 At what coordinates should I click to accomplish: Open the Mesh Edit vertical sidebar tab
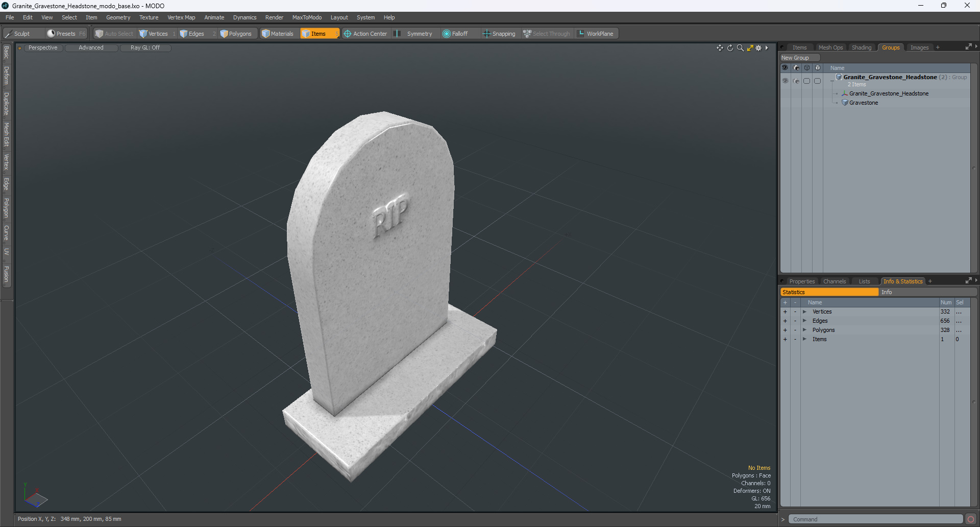point(7,134)
